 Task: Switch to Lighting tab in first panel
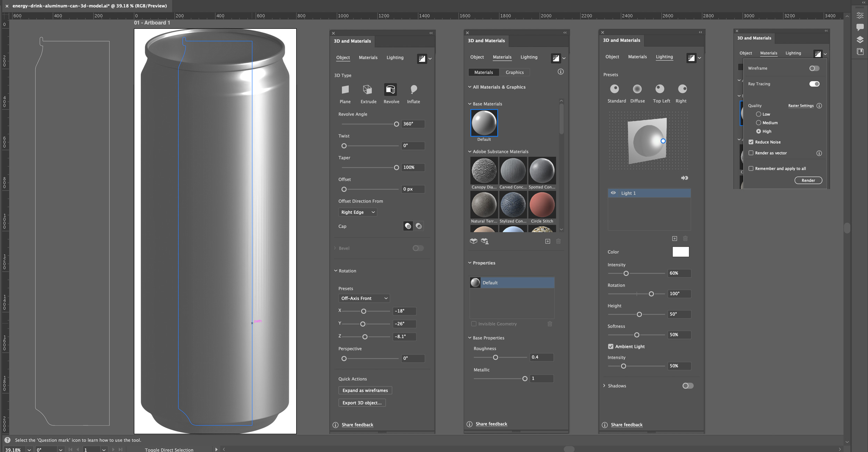[x=395, y=58]
